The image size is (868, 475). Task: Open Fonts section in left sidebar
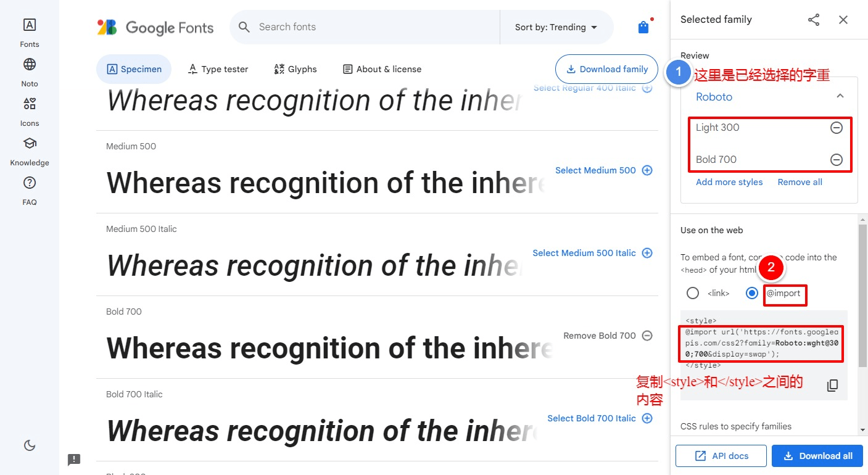pyautogui.click(x=29, y=25)
